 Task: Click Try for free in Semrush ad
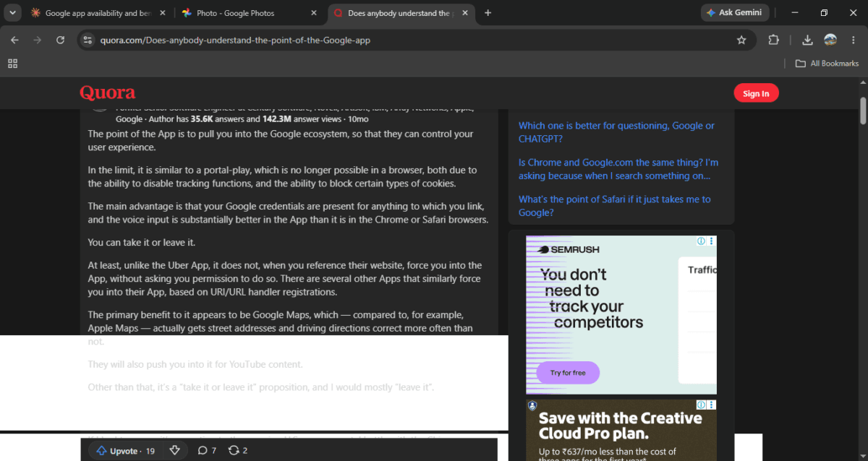568,373
